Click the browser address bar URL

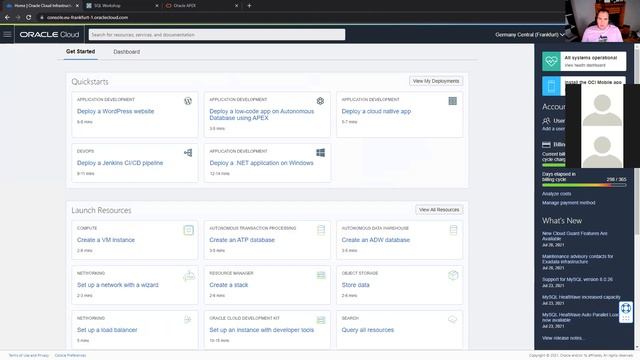tap(87, 18)
